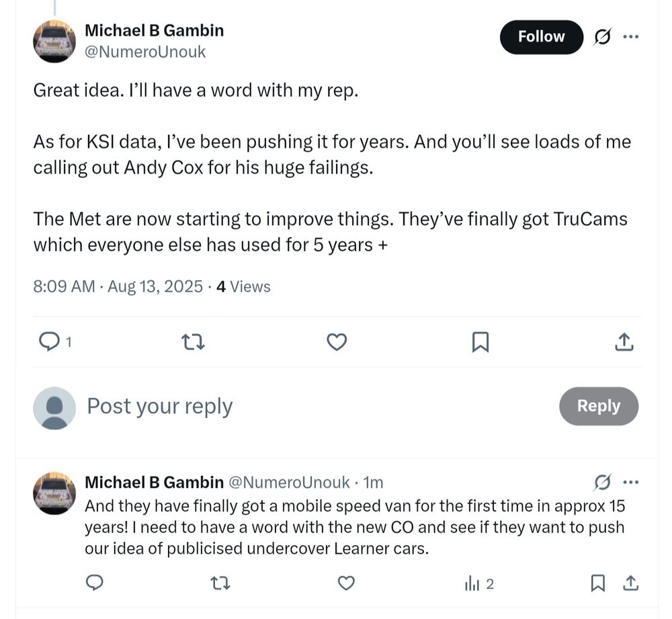Like the speed van reply
Image resolution: width=672 pixels, height=619 pixels.
tap(345, 583)
